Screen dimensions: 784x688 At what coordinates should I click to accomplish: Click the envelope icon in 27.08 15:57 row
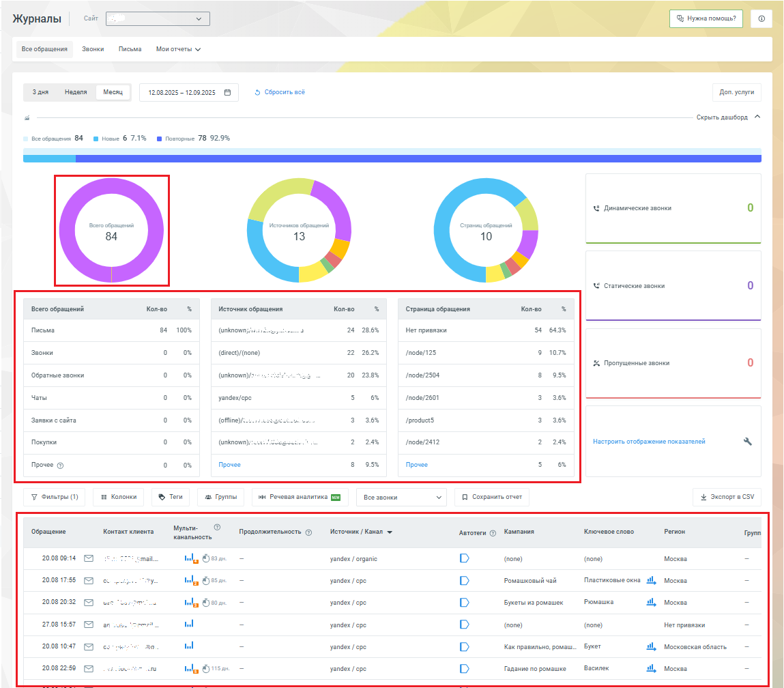[x=89, y=625]
